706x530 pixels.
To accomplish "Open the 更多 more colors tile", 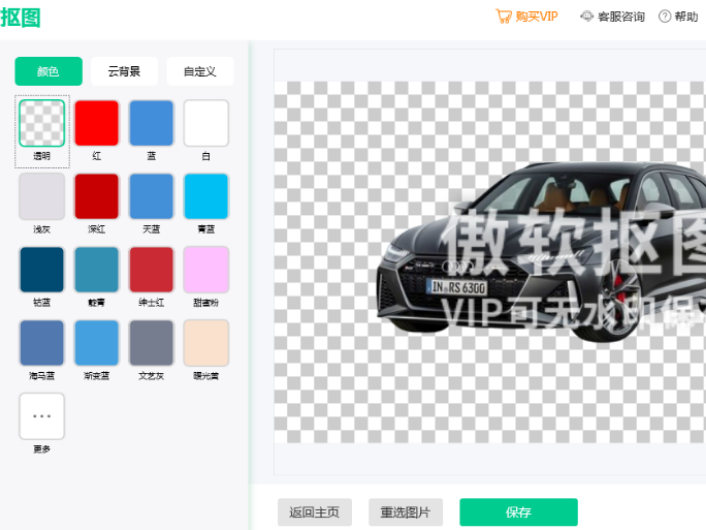I will [x=42, y=416].
